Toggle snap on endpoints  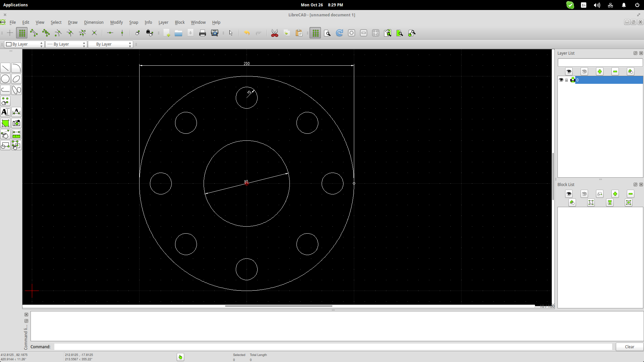(34, 33)
